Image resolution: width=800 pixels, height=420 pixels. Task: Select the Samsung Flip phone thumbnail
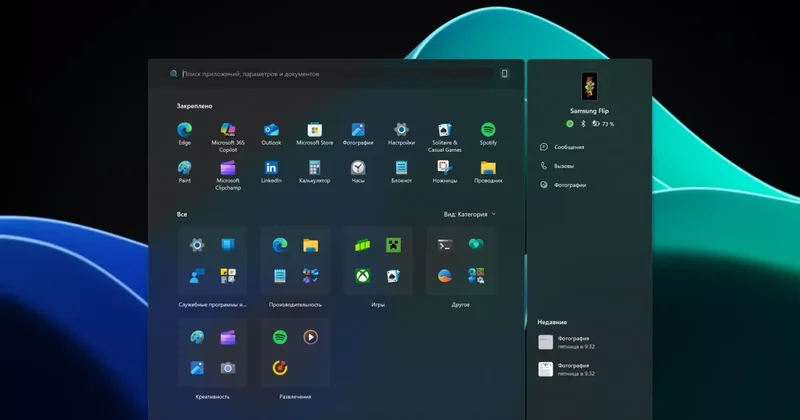[589, 86]
